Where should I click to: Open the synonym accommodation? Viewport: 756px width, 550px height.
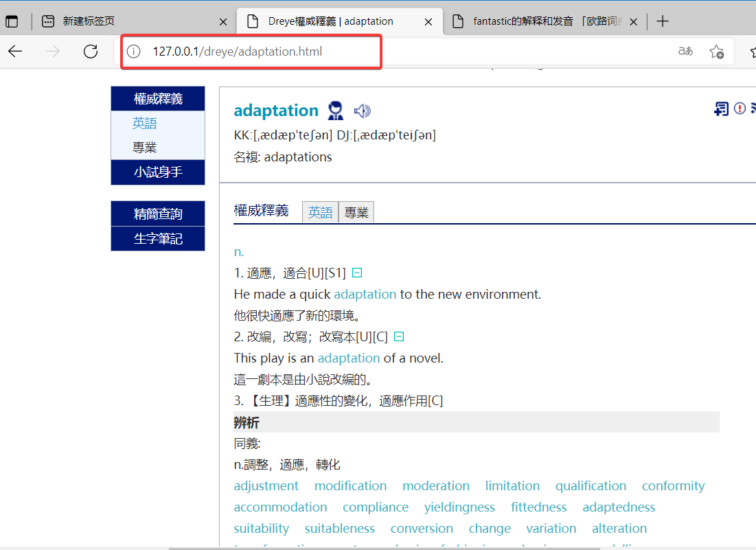click(x=281, y=507)
